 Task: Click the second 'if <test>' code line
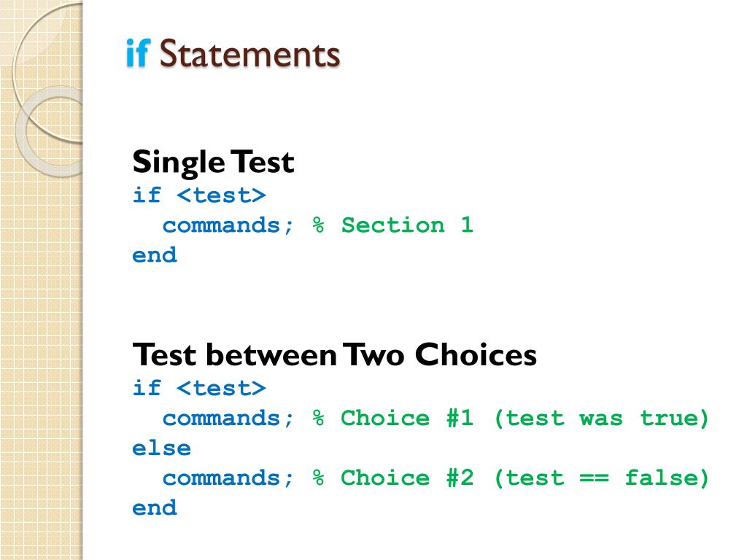(x=199, y=389)
